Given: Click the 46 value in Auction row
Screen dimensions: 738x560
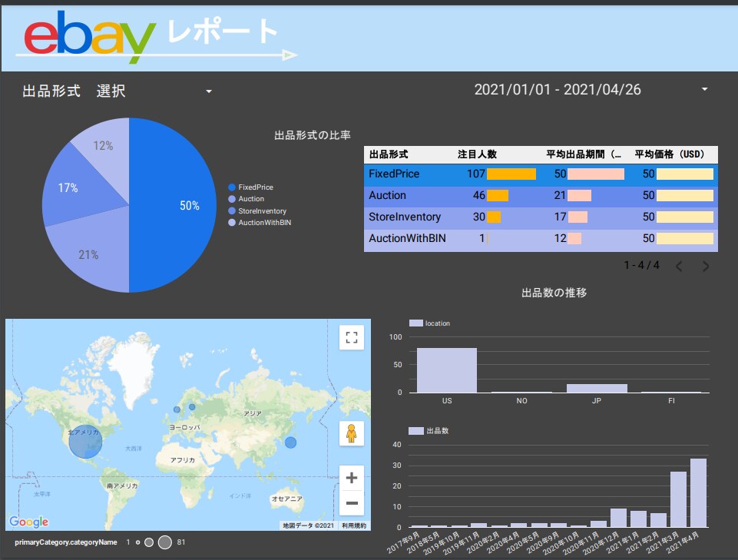Looking at the screenshot, I should [x=479, y=195].
